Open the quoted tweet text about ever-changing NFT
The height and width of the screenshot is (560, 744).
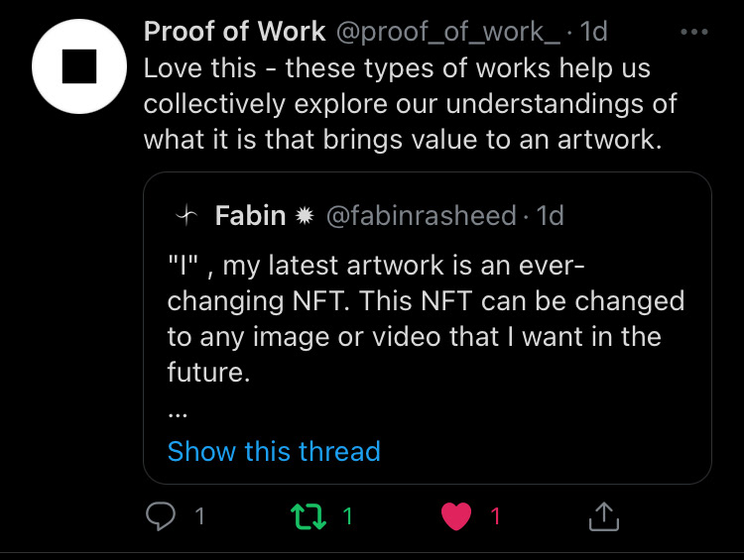[x=426, y=318]
